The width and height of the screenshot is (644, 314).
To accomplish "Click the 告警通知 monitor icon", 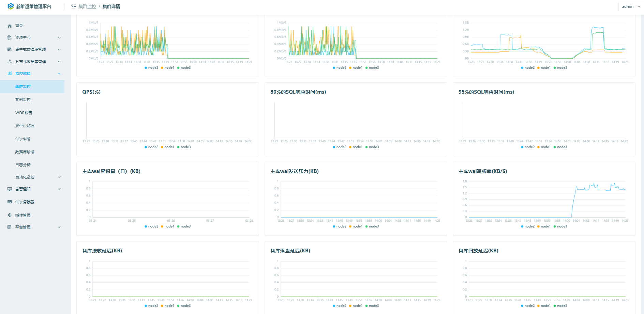I will pos(10,189).
